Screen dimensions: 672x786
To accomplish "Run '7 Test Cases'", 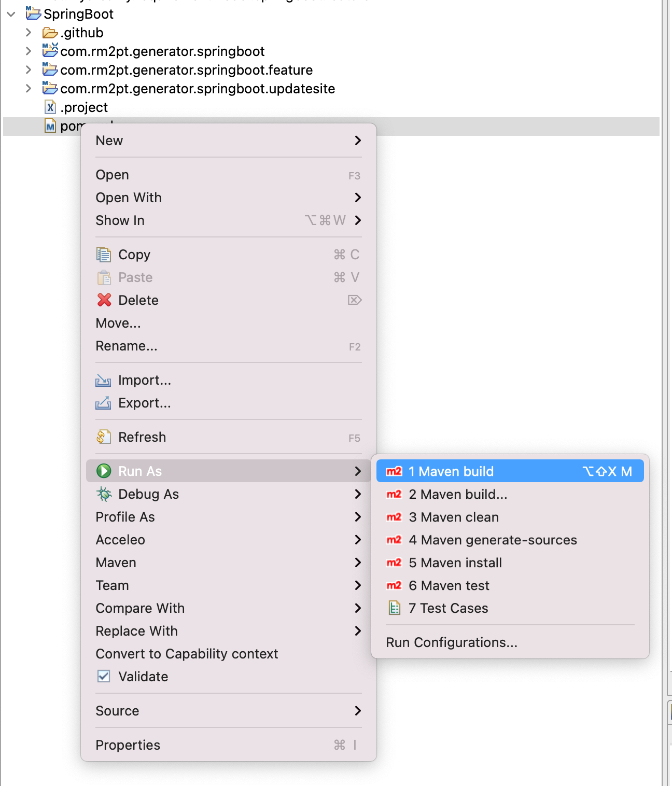I will 510,608.
